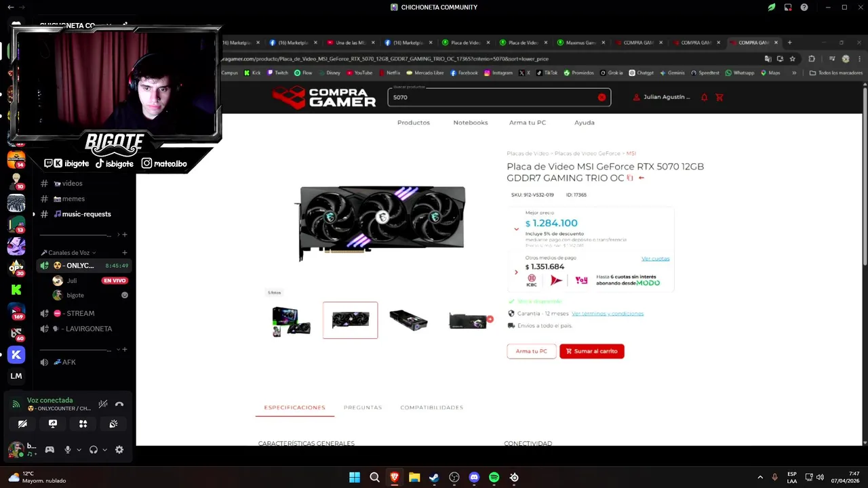Viewport: 868px width, 488px height.
Task: Open Brave browser from the taskbar
Action: click(x=395, y=477)
